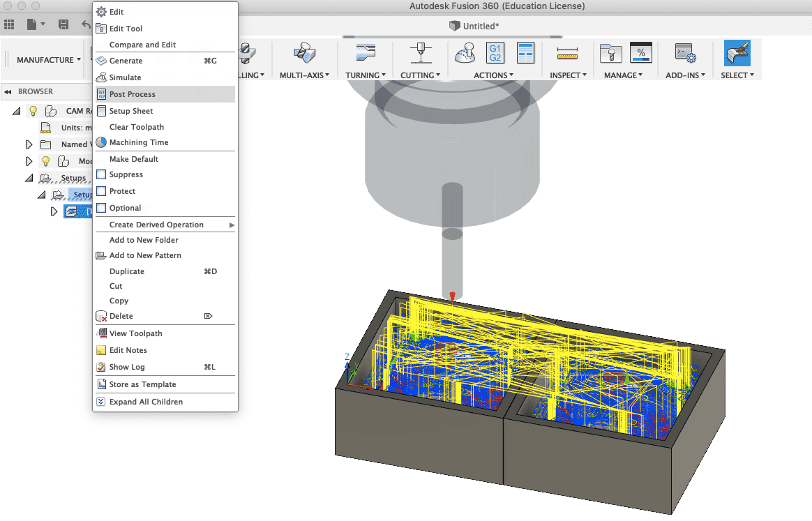Select Store as Template entry

165,384
